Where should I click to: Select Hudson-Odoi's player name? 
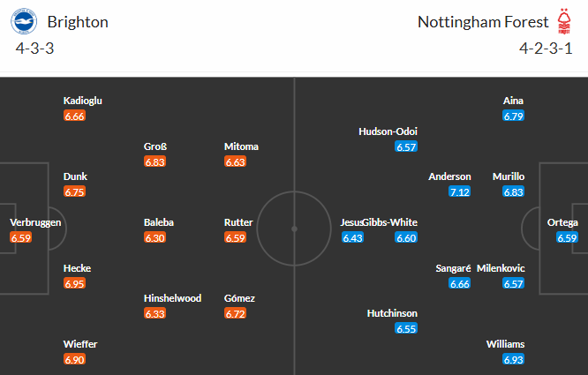pos(388,131)
